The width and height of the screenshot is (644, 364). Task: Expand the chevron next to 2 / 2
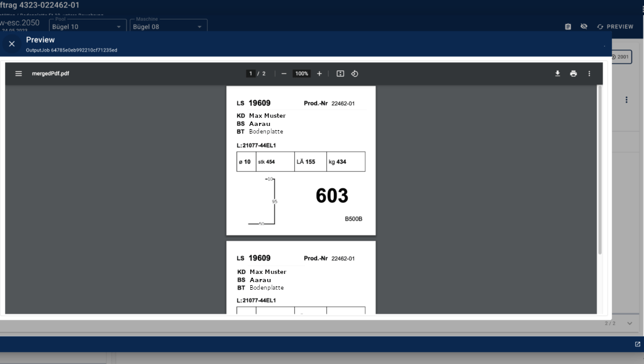[x=630, y=323]
